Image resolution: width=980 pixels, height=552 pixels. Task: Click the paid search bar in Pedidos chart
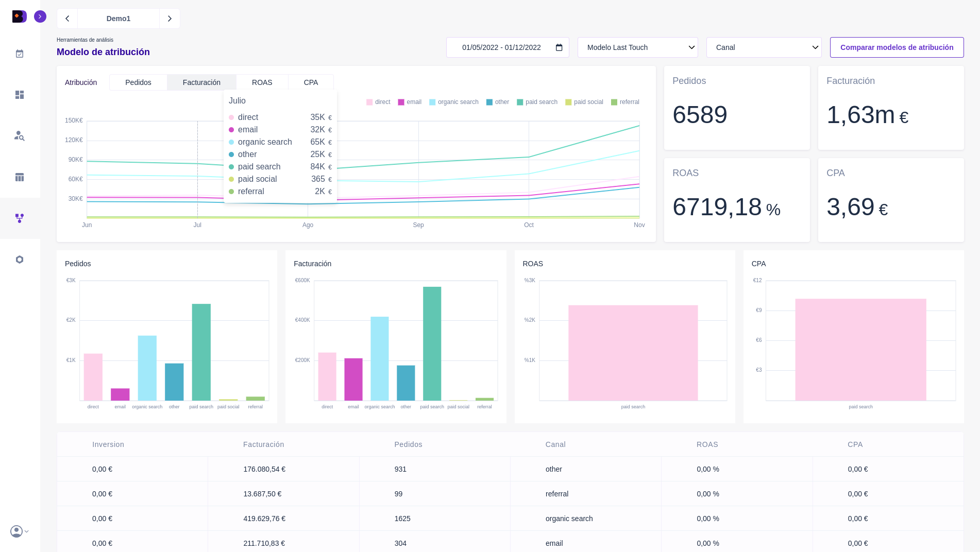pos(201,352)
